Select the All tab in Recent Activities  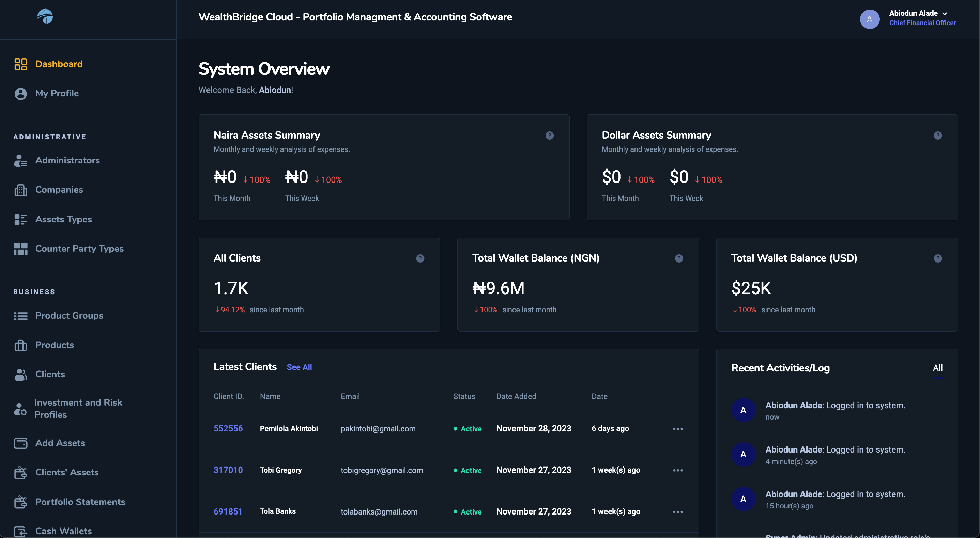[937, 368]
